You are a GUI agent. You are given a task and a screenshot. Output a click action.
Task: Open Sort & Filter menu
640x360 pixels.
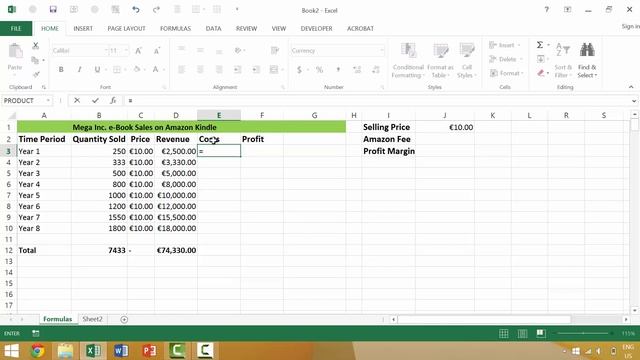563,60
